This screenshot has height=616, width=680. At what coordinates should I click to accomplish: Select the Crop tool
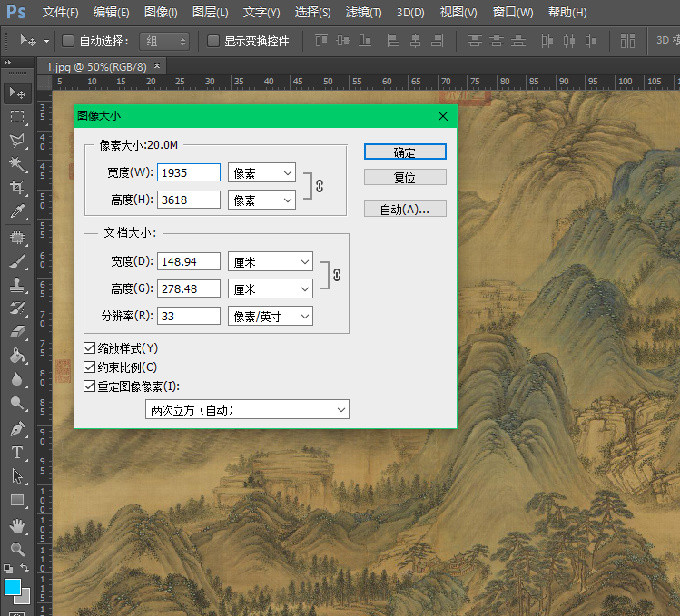pos(17,187)
